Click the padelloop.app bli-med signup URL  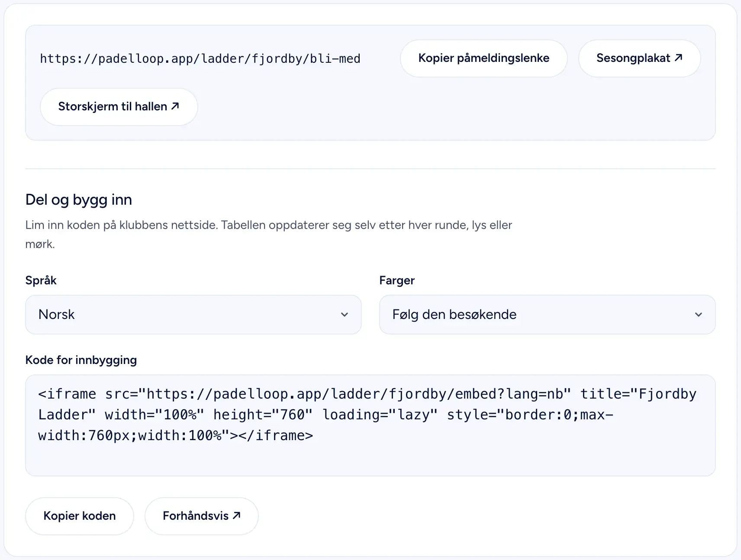click(x=200, y=58)
